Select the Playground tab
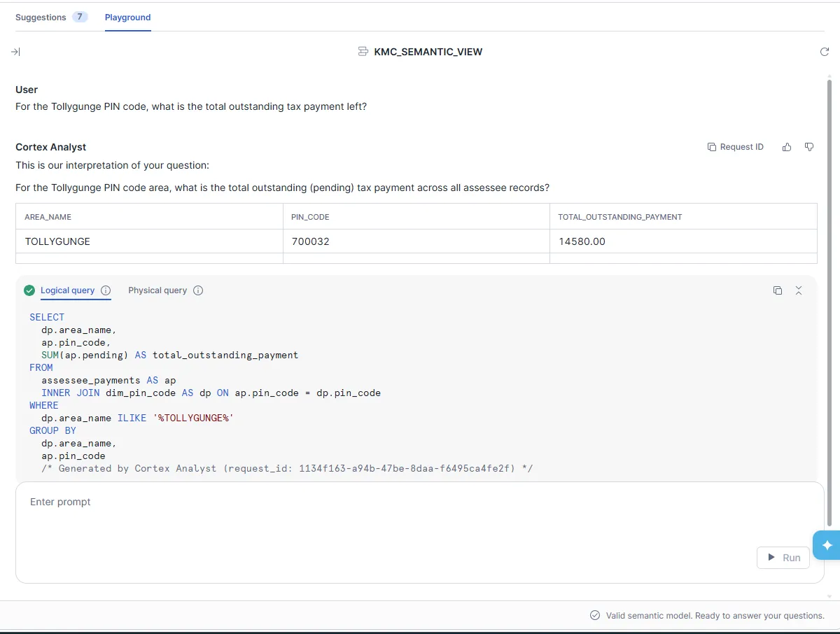The height and width of the screenshot is (634, 840). pos(127,17)
